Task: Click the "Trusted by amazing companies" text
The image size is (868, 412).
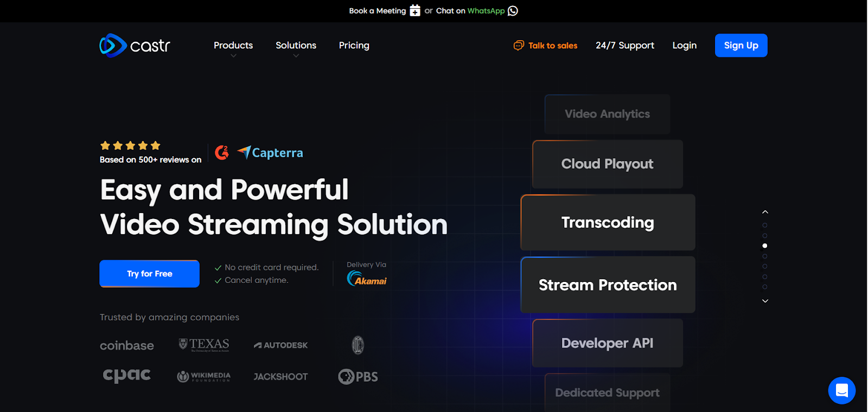Action: point(169,317)
